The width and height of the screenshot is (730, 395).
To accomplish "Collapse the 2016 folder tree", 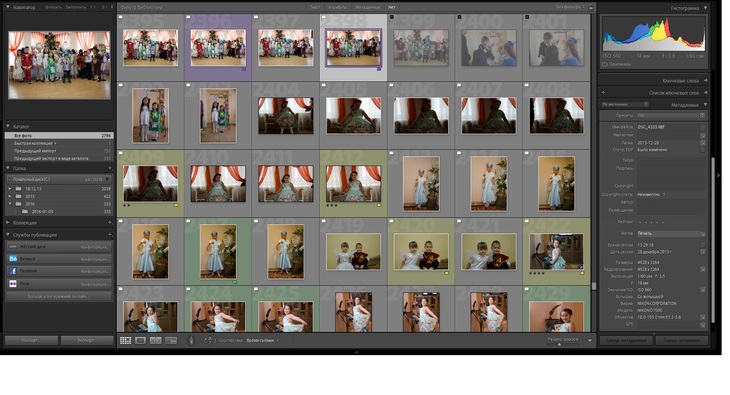I will tap(10, 204).
